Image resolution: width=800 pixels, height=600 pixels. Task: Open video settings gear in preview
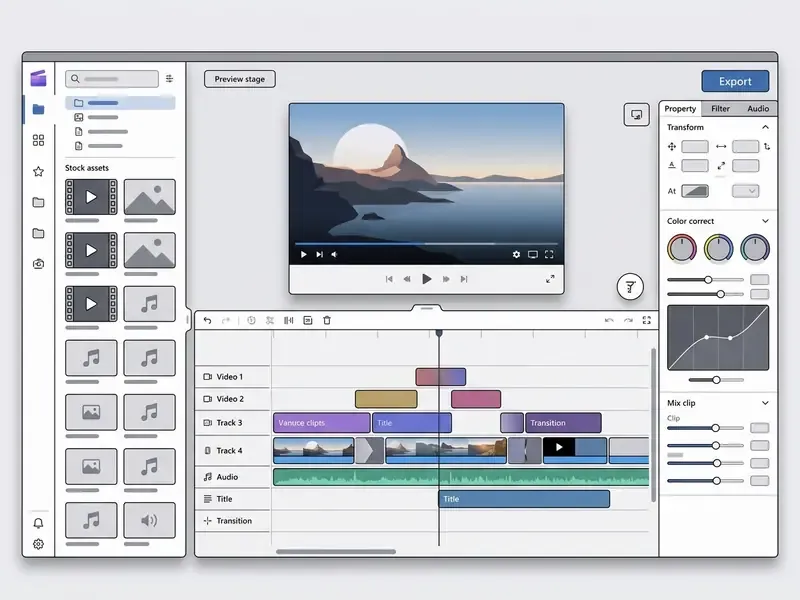(x=516, y=254)
